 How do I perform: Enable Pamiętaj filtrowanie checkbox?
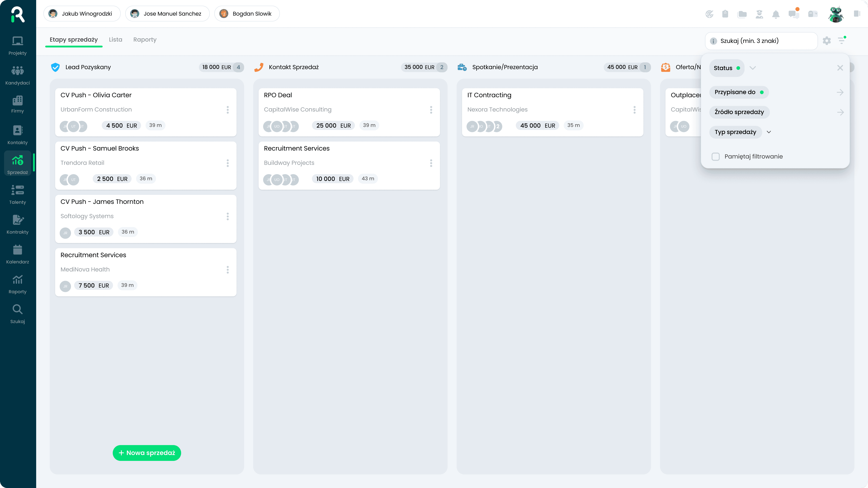[x=716, y=157]
